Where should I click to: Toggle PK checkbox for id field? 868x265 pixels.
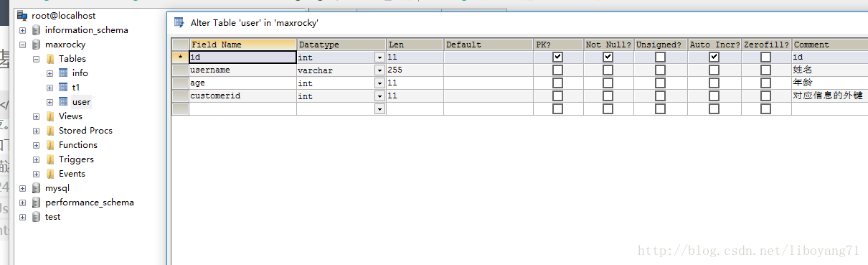pos(558,57)
